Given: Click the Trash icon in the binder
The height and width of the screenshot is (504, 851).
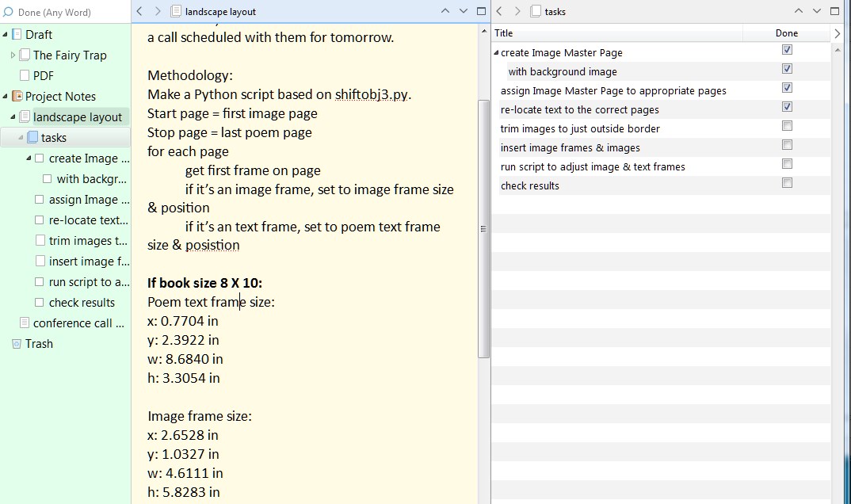Looking at the screenshot, I should [17, 344].
